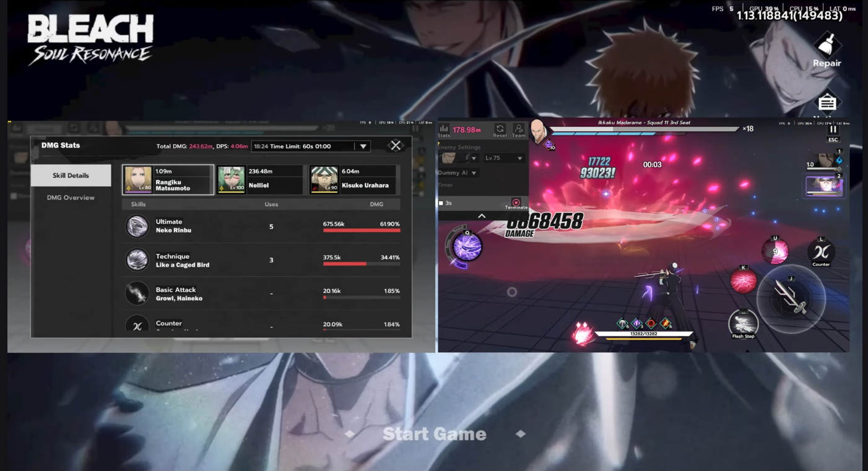Viewport: 868px width, 471px height.
Task: Click the Ultimate uses count 5
Action: 271,227
